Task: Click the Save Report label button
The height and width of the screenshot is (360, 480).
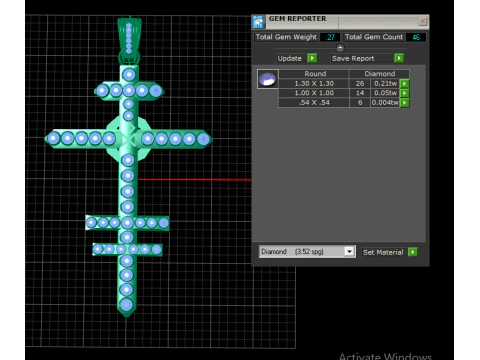Action: tap(353, 58)
